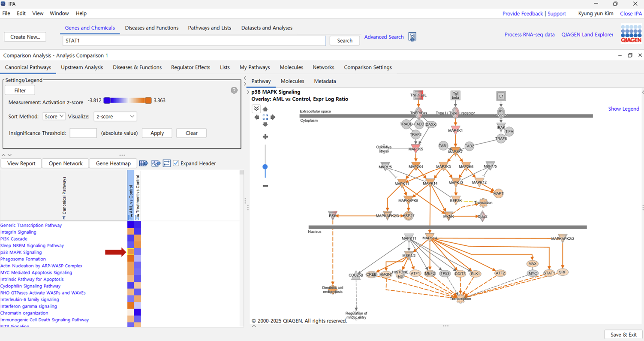Click the Create New... button
Viewport: 644px width, 341px height.
[25, 37]
